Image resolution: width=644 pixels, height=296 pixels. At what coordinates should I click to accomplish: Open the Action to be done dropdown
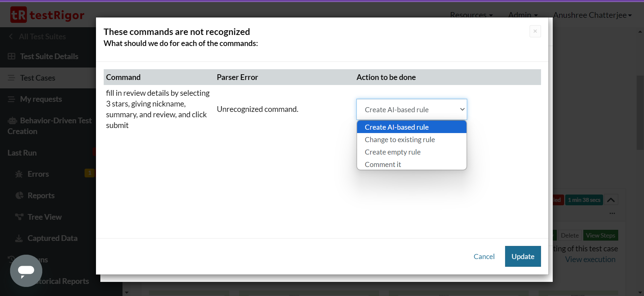pos(411,110)
